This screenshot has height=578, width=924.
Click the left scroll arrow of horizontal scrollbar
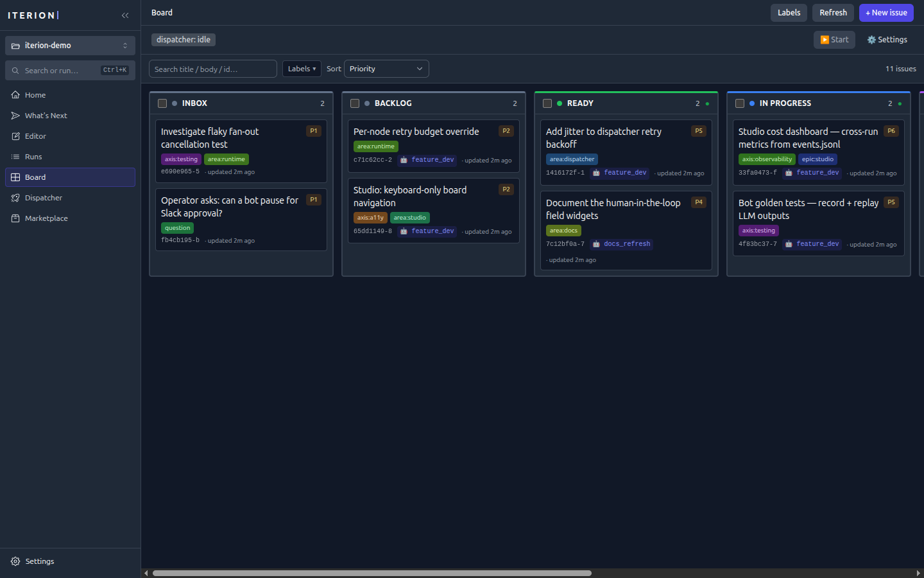tap(146, 573)
